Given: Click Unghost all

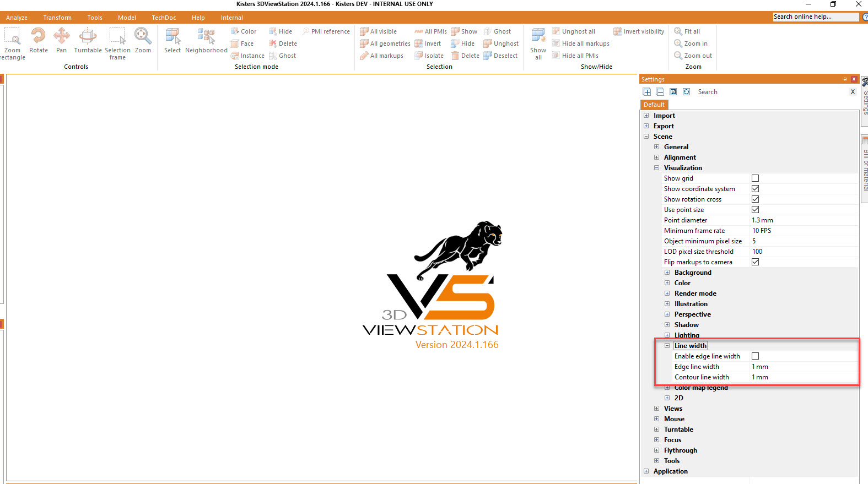Looking at the screenshot, I should [x=574, y=31].
